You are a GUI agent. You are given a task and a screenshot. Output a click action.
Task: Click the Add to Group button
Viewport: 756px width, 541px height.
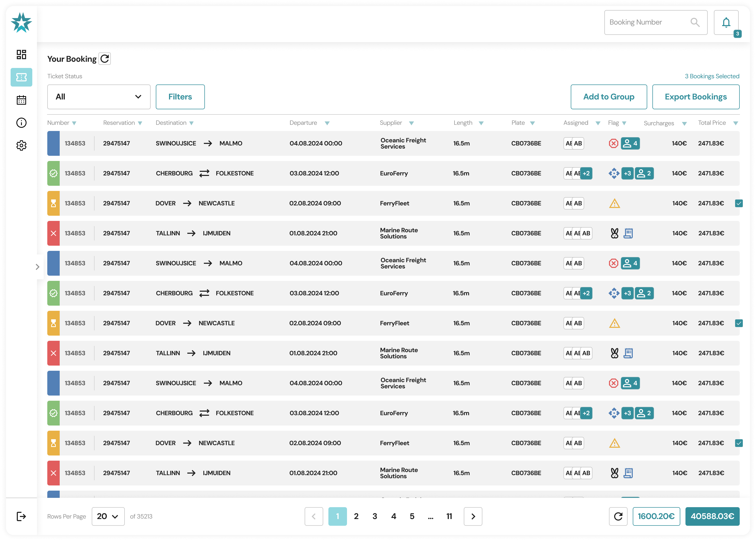coord(609,97)
